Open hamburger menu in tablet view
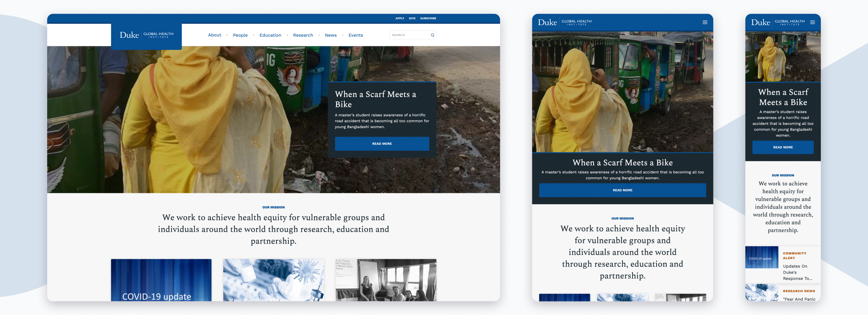The height and width of the screenshot is (315, 868). [x=705, y=22]
